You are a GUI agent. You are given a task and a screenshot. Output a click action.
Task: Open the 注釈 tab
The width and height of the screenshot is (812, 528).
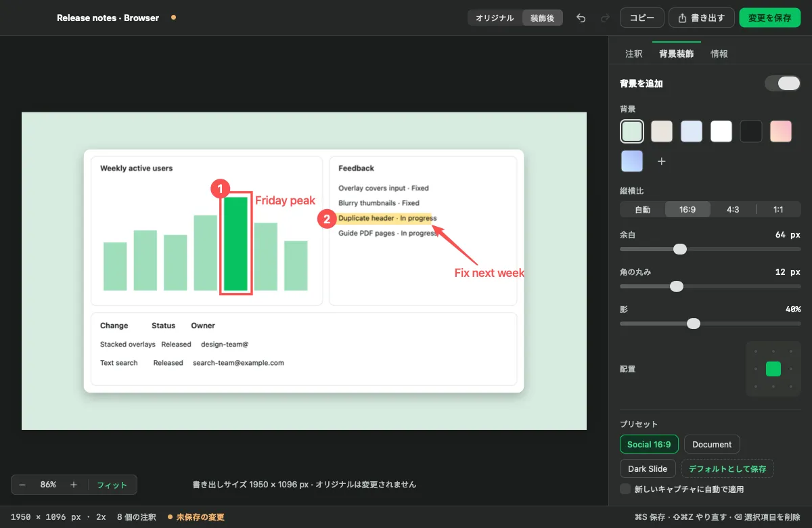[x=634, y=53]
